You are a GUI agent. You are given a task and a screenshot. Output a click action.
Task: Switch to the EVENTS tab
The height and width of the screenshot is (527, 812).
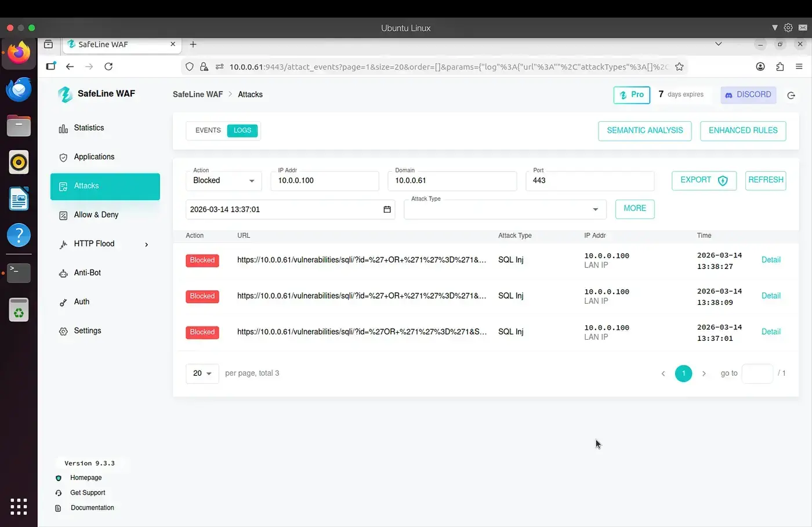click(208, 130)
